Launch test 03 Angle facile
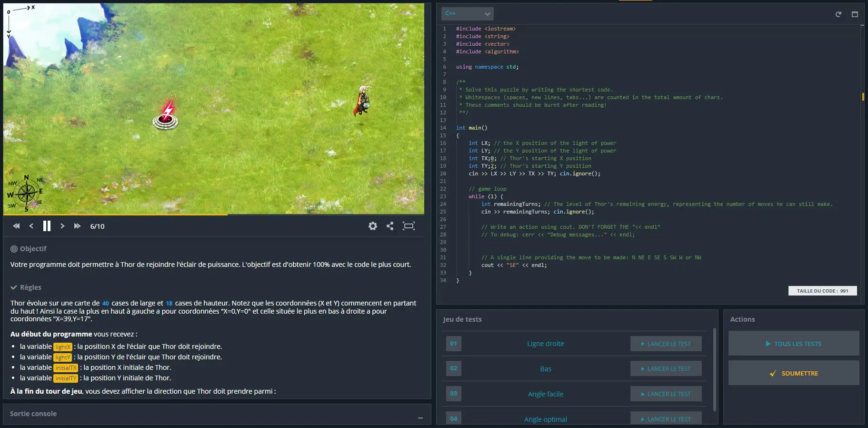This screenshot has width=868, height=428. 666,394
